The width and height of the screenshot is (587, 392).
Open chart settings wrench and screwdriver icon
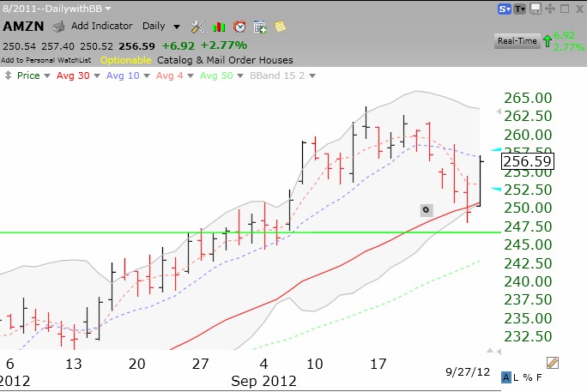(x=197, y=27)
